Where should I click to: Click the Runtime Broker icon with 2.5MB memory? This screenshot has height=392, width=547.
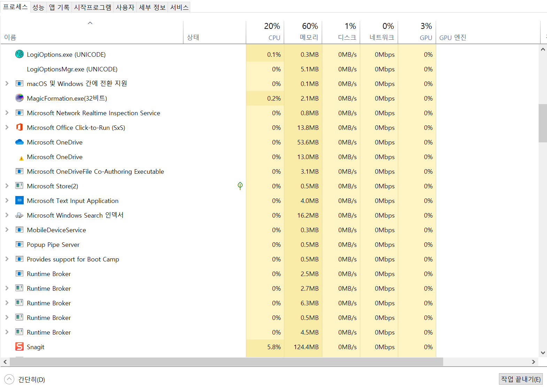[20, 274]
